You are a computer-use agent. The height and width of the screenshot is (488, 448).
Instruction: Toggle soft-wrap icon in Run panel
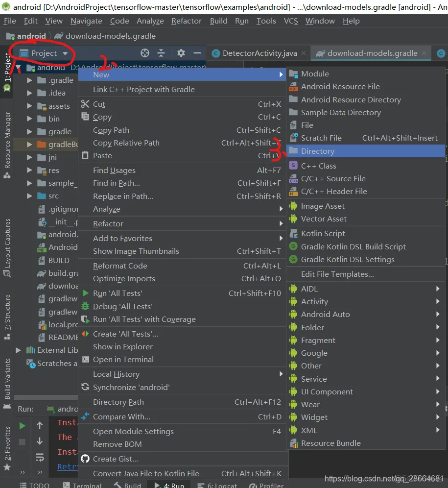pos(40,457)
